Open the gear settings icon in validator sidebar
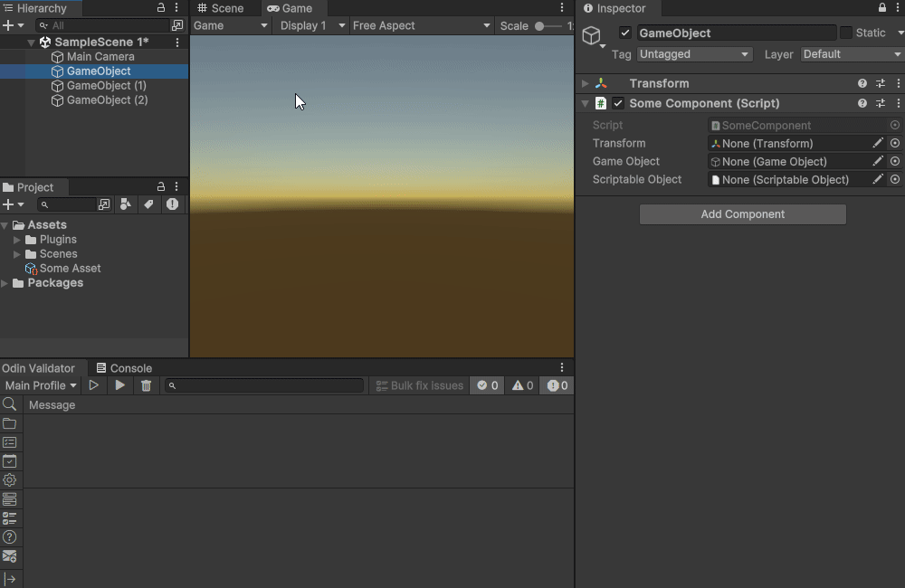The height and width of the screenshot is (588, 905). click(9, 480)
